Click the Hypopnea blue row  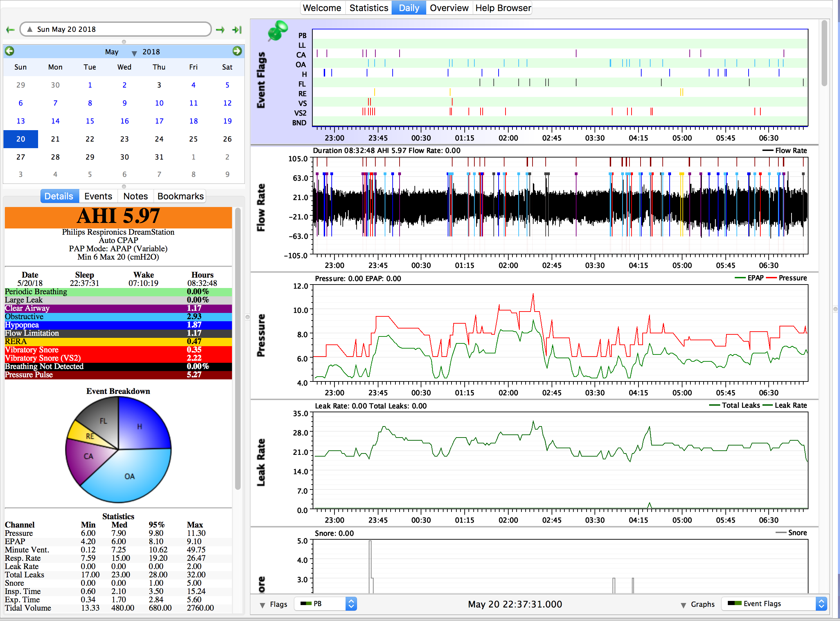pos(118,325)
